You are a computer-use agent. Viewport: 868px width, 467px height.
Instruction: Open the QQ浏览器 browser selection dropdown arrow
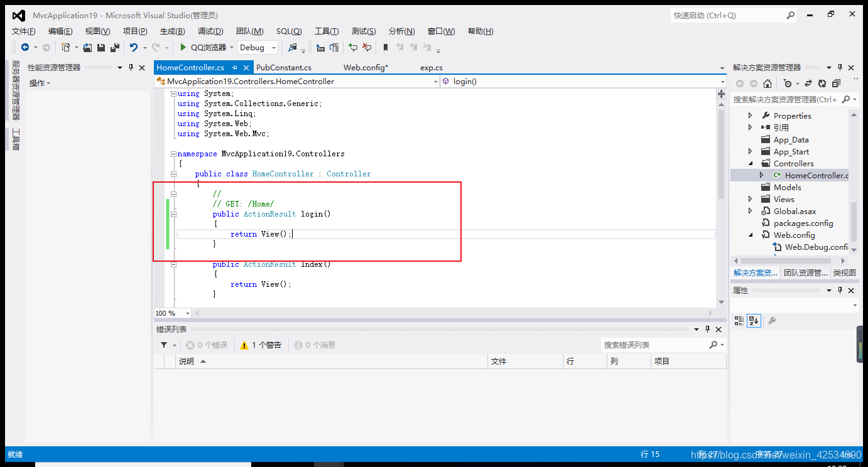[231, 47]
